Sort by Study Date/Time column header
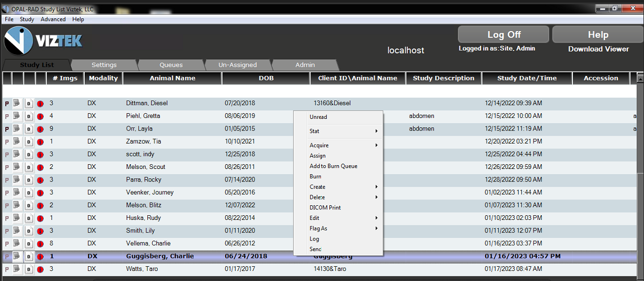This screenshot has width=644, height=281. [x=527, y=78]
